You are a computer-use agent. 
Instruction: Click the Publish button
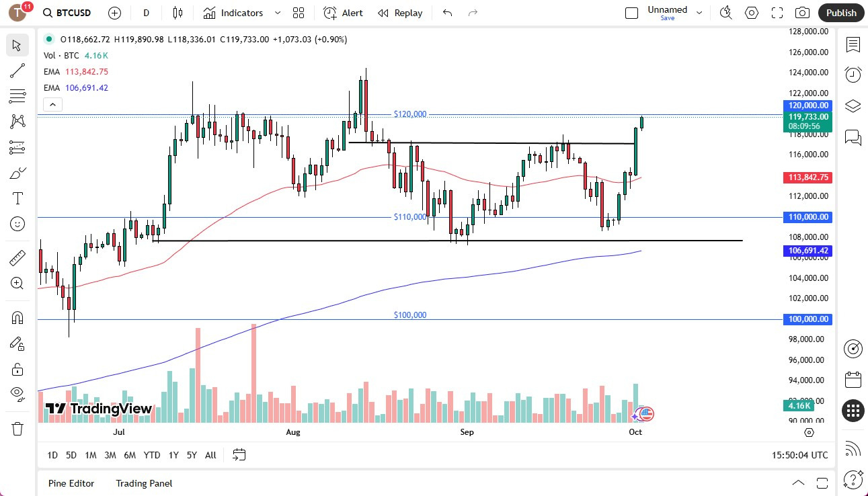tap(840, 13)
